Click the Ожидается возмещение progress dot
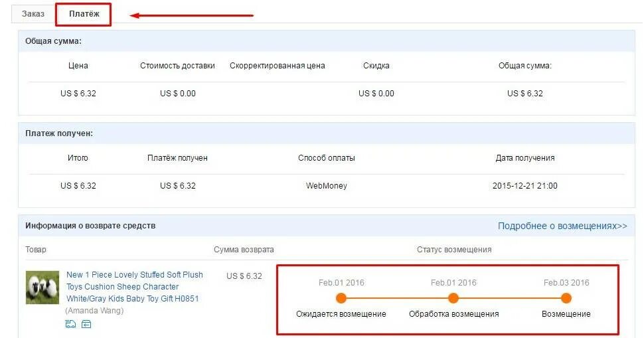The width and height of the screenshot is (644, 338). tap(341, 298)
